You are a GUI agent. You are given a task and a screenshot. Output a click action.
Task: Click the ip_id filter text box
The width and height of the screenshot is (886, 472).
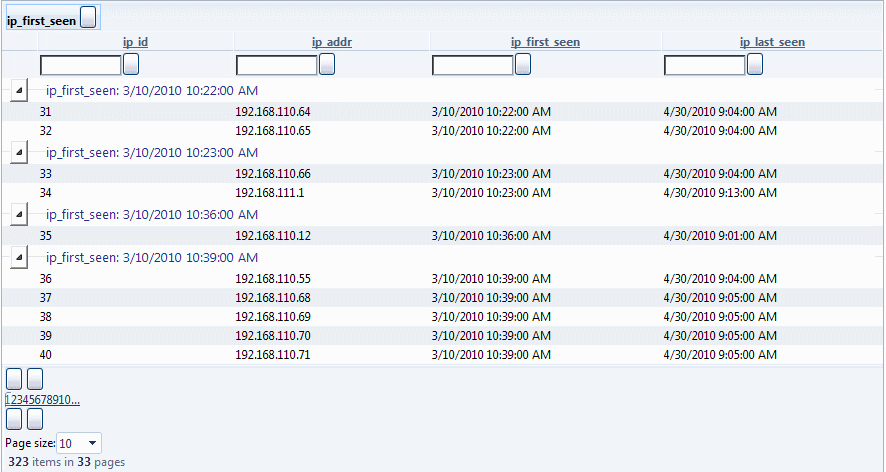pos(81,66)
